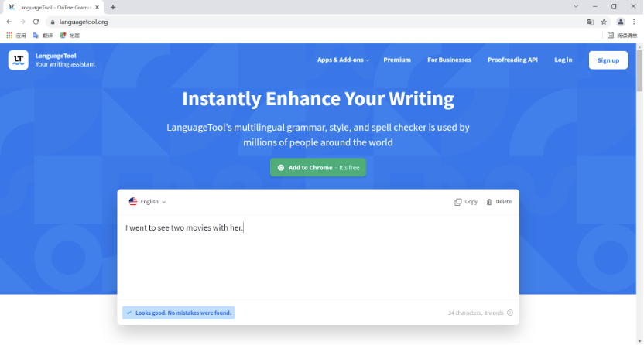Click '34 characters, 8 words' text
Viewport: 644px width, 345px height.
click(475, 313)
